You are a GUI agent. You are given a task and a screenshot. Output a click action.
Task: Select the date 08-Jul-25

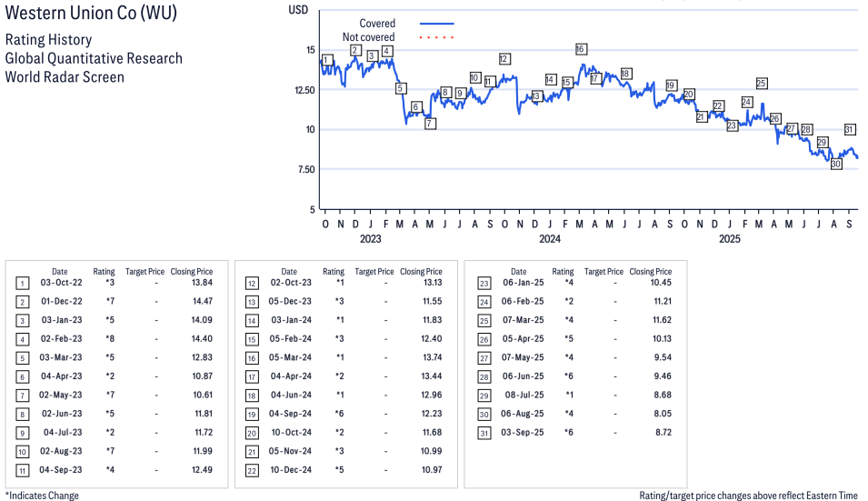[524, 395]
